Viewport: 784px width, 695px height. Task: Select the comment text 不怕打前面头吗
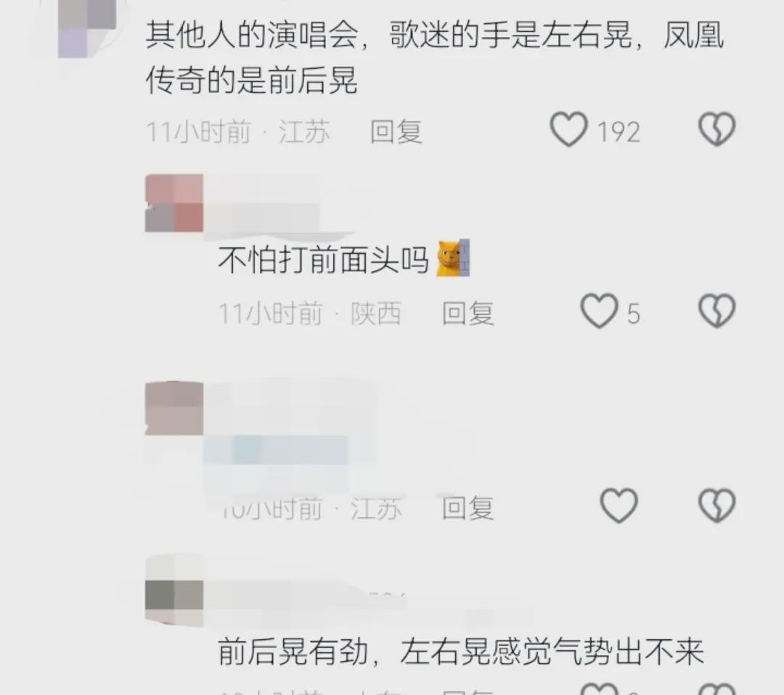tap(323, 260)
